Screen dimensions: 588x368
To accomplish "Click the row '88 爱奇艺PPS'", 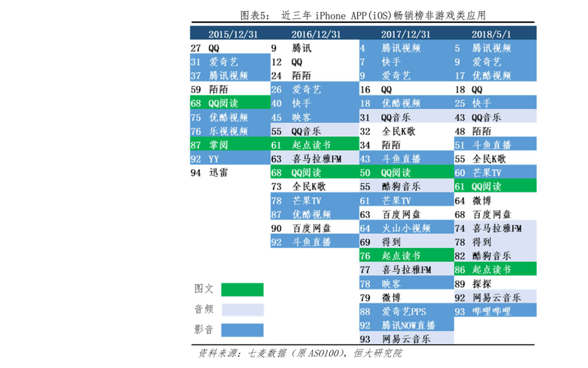I will 406,311.
